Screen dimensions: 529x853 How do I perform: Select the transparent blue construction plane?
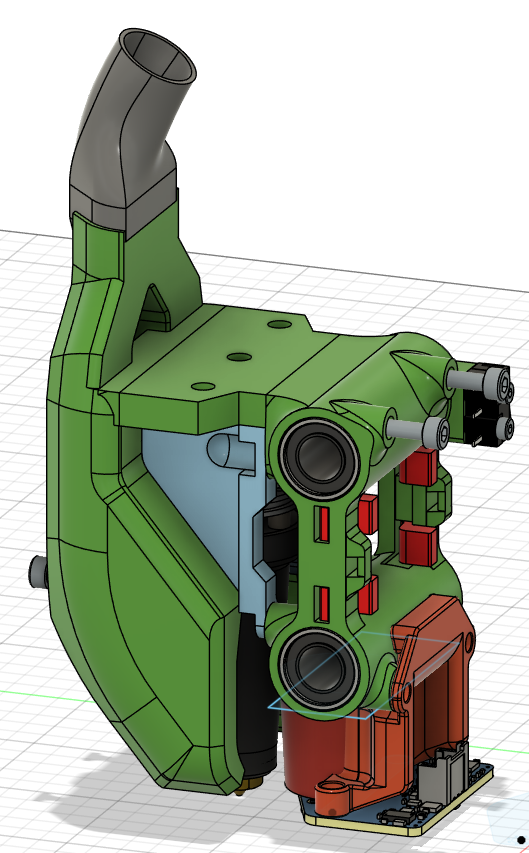coord(364,675)
